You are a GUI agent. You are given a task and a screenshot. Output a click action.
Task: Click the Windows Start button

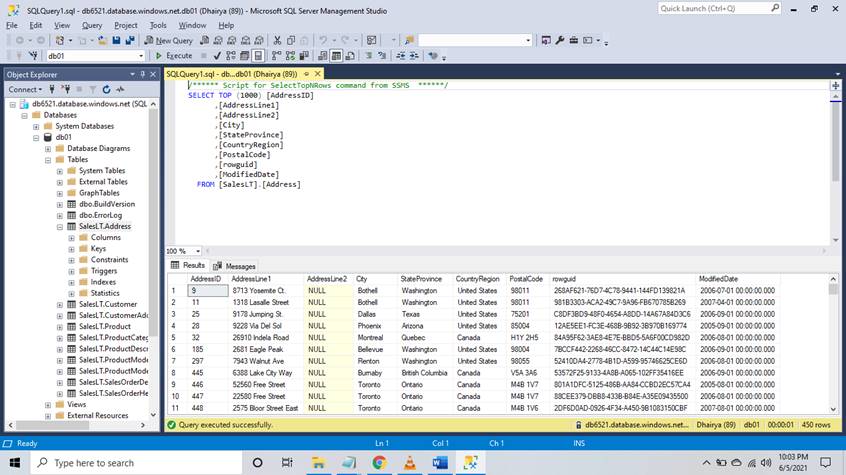[15, 463]
